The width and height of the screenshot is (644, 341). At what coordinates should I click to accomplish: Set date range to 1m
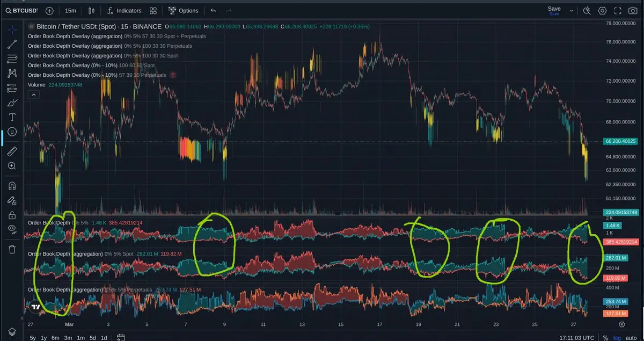[x=80, y=338]
